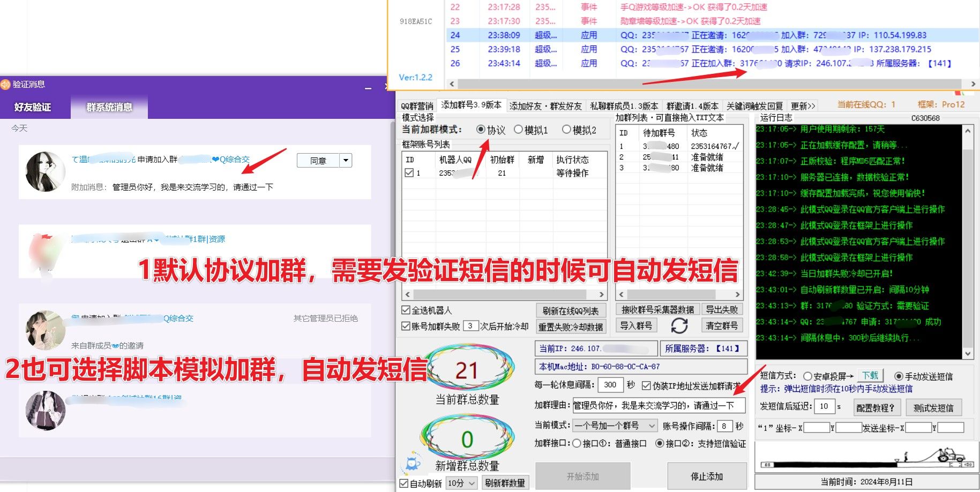Click 重置失败冷却数据 button
The height and width of the screenshot is (492, 980).
(x=571, y=327)
